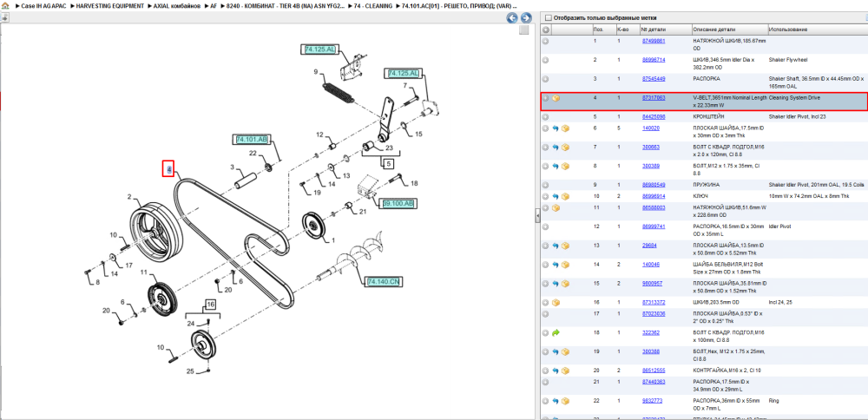Click box icon in row 86588003
Viewport: 868px width, 420px height.
556,207
